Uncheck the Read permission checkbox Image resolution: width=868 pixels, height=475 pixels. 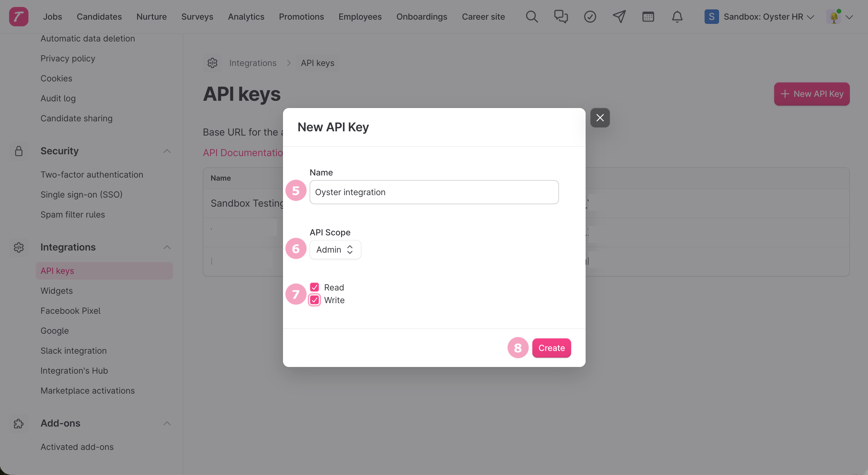314,287
